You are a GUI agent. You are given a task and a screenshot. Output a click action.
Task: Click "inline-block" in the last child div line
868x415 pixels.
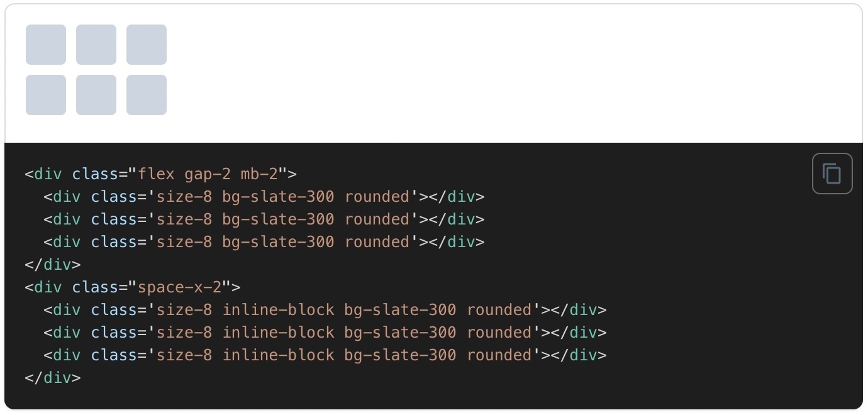pyautogui.click(x=278, y=355)
